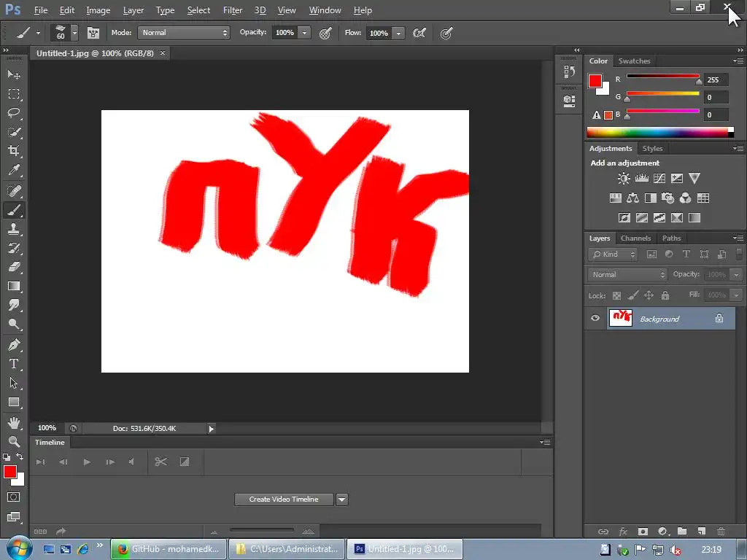Select the Spot Healing Brush tool
The width and height of the screenshot is (747, 560).
tap(14, 191)
